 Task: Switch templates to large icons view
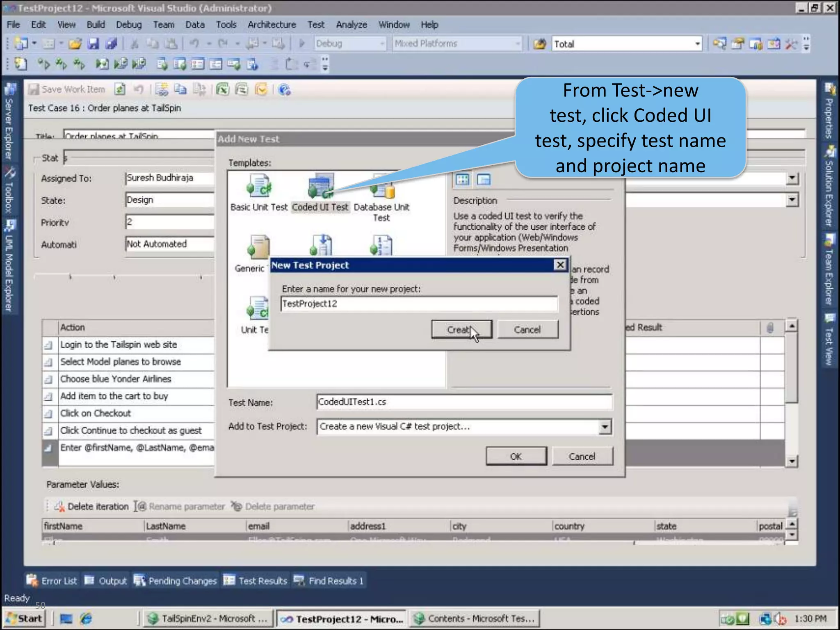tap(463, 180)
